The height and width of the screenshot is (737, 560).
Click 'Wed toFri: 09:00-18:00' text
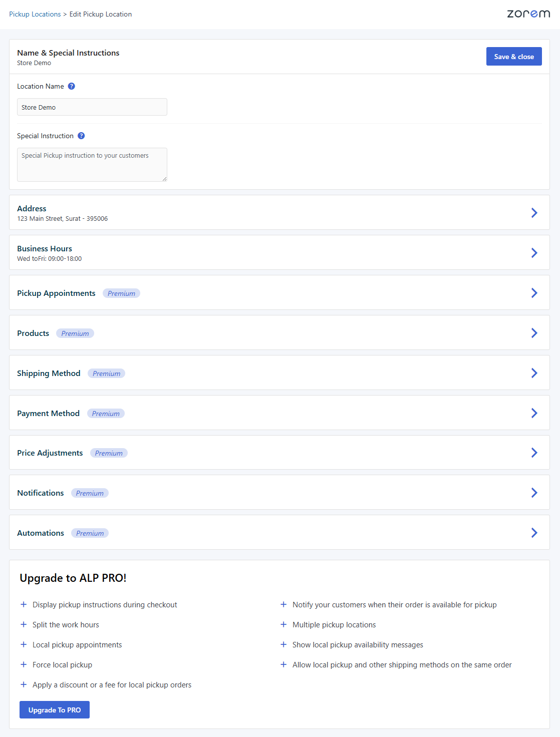(x=50, y=259)
